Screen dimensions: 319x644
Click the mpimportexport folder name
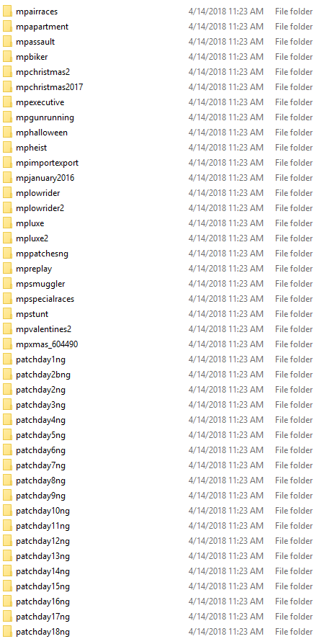pos(48,163)
